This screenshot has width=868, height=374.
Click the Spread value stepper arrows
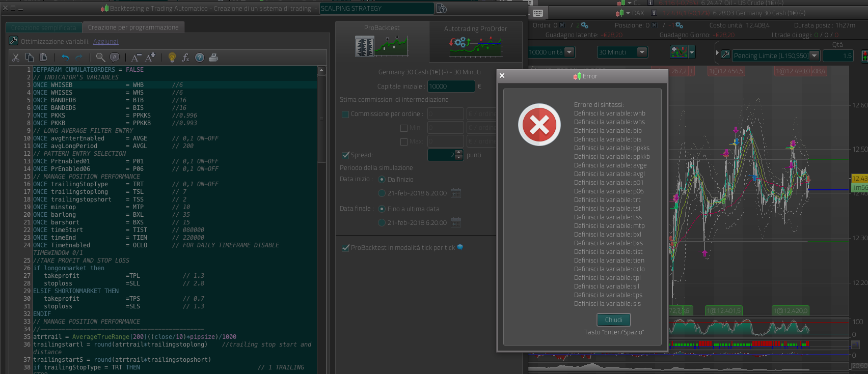pyautogui.click(x=458, y=155)
